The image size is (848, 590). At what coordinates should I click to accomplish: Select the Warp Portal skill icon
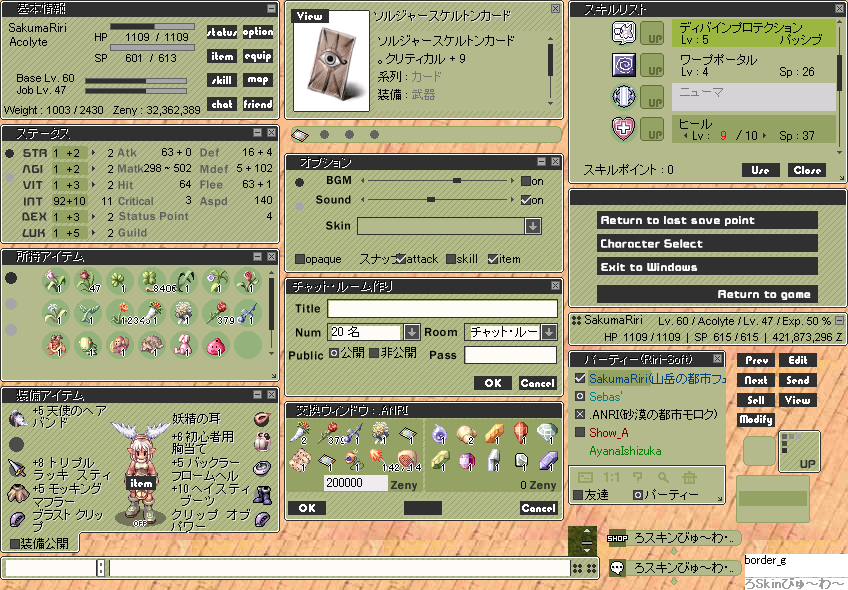click(x=624, y=65)
